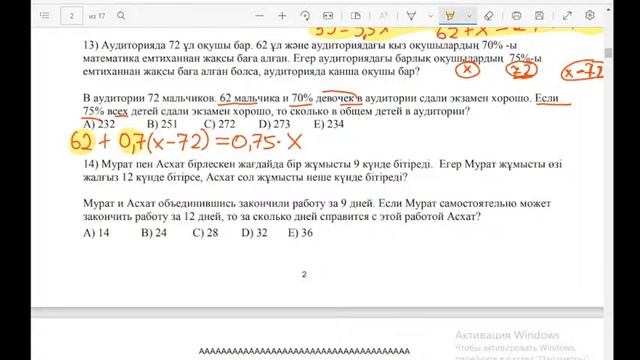Screen dimensions: 640x360
Task: Click answer option E) 36
Action: [x=300, y=233]
